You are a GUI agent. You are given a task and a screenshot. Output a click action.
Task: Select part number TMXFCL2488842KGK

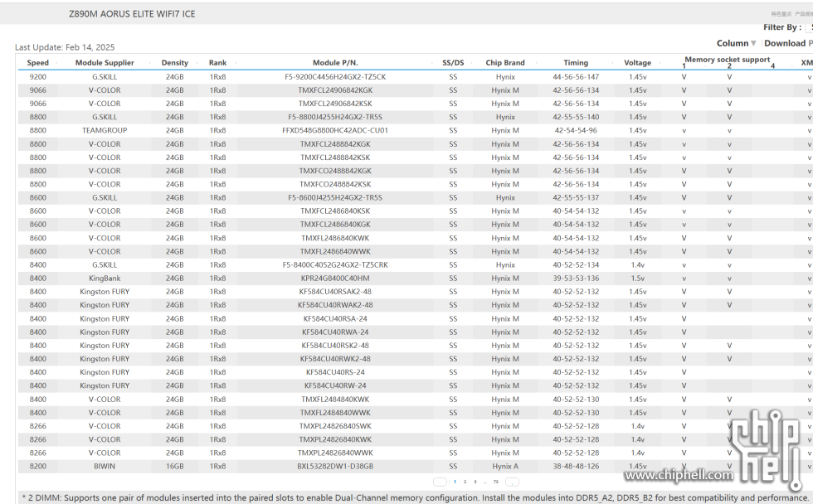pos(335,144)
